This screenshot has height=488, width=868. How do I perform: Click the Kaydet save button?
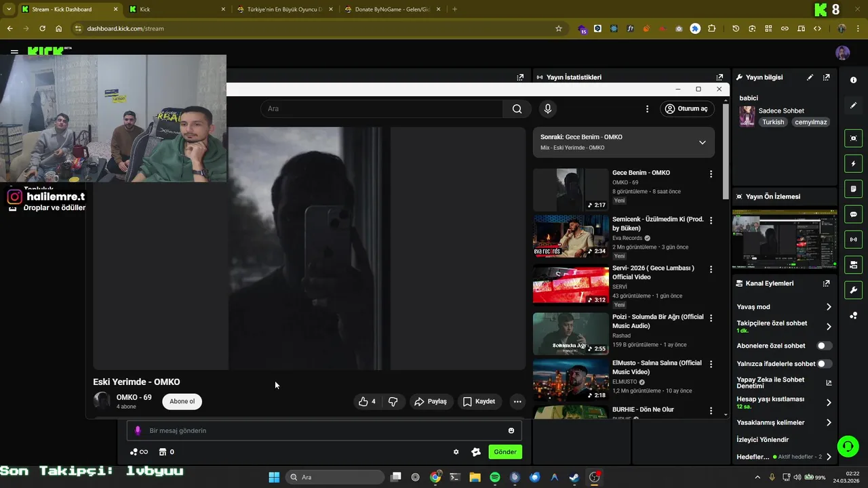tap(479, 401)
